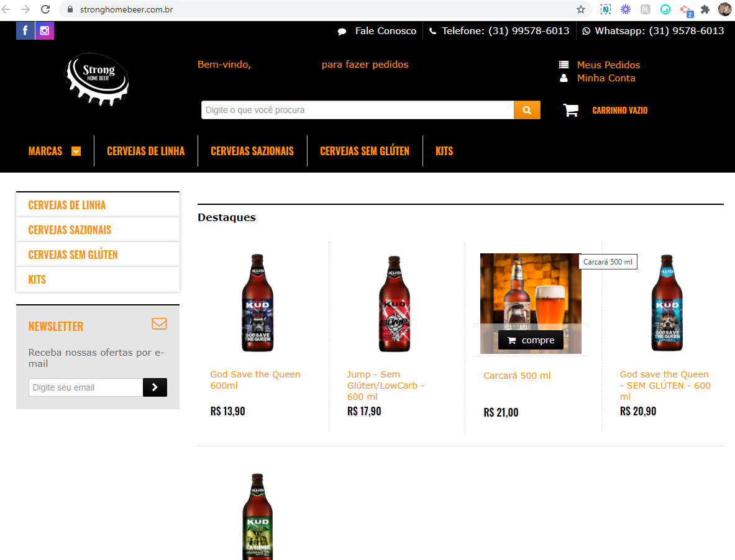Click the R$ 13,90 price

[x=227, y=411]
